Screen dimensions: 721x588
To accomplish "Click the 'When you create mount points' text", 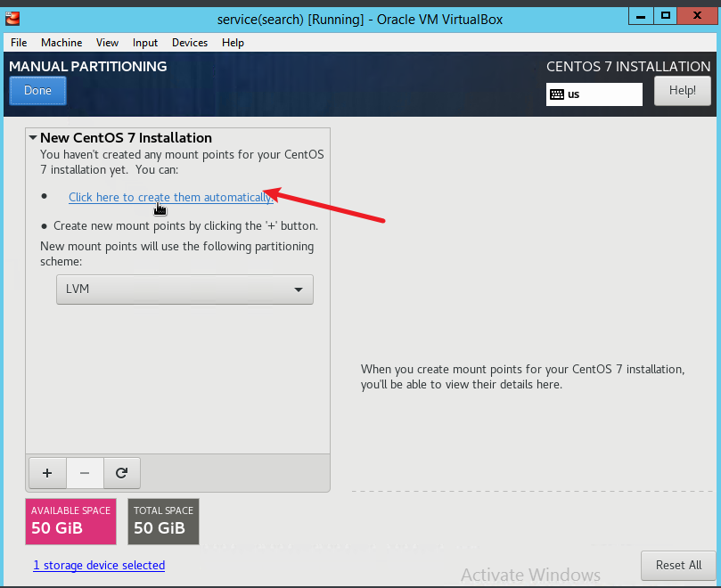I will tap(523, 377).
